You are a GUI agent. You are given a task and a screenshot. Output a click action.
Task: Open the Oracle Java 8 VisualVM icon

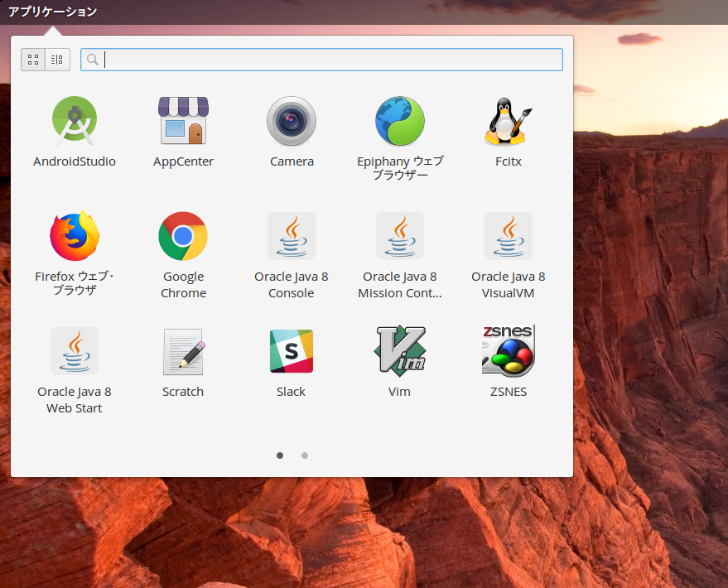(509, 236)
